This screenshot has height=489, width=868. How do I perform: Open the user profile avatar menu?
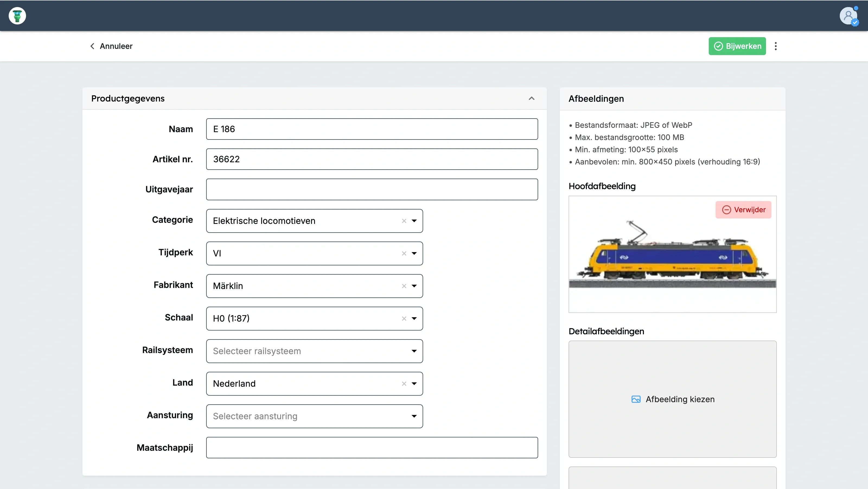click(848, 16)
